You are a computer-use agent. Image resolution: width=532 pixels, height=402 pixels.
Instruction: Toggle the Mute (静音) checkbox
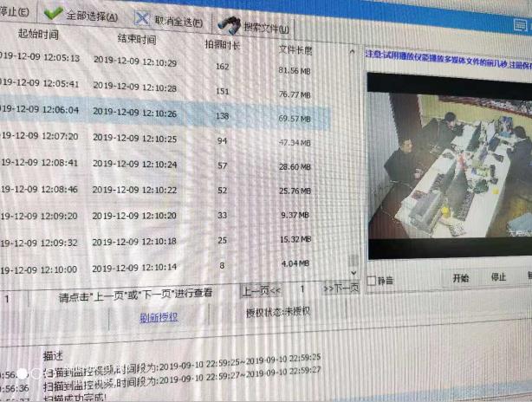click(x=373, y=280)
